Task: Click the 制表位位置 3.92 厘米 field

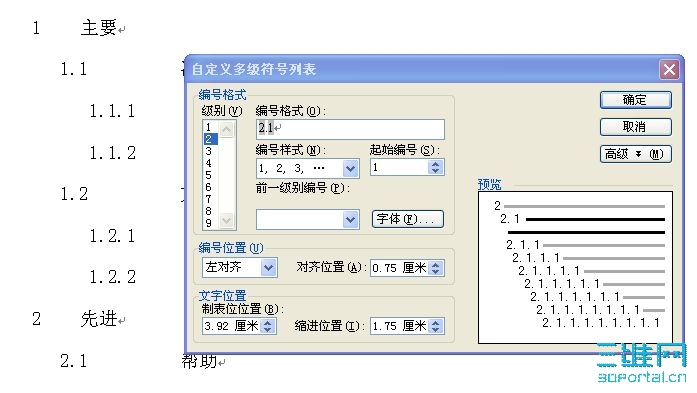Action: (x=231, y=326)
